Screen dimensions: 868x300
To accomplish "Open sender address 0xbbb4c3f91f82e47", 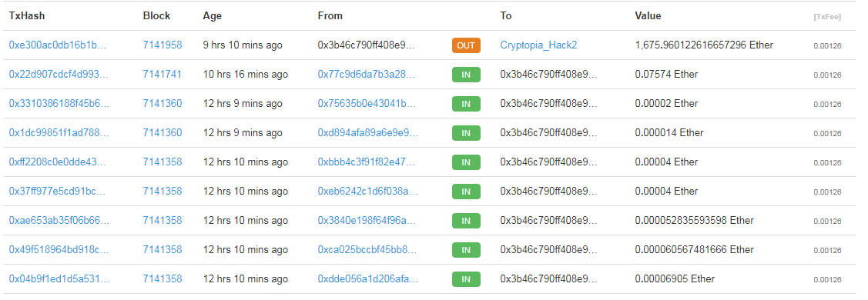I will pyautogui.click(x=367, y=162).
